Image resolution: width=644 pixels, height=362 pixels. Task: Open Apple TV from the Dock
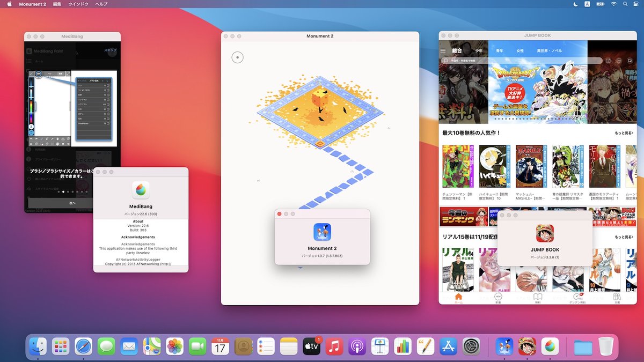[312, 346]
